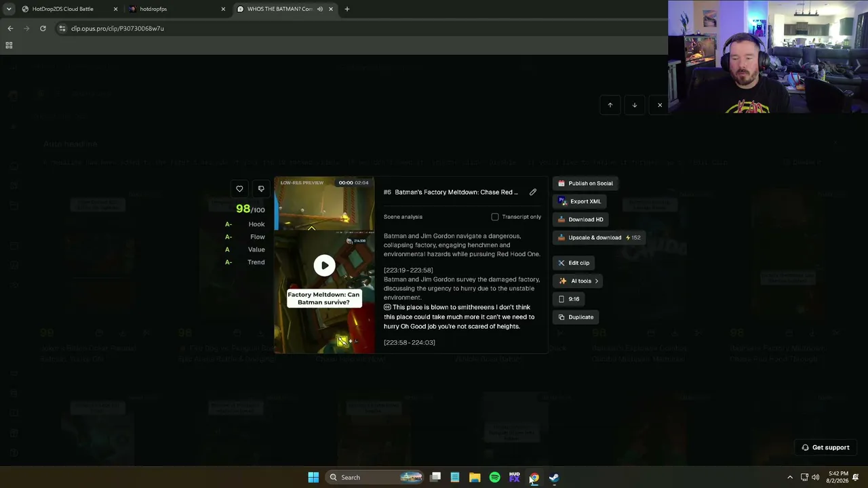Screen dimensions: 868x488
Task: Open Google Chrome from taskbar
Action: pyautogui.click(x=534, y=477)
